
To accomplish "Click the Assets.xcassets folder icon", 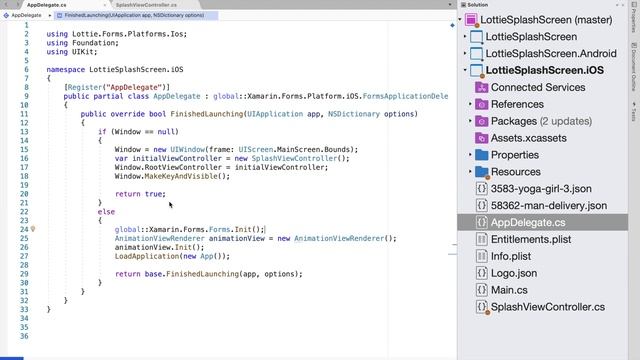I will tap(482, 138).
